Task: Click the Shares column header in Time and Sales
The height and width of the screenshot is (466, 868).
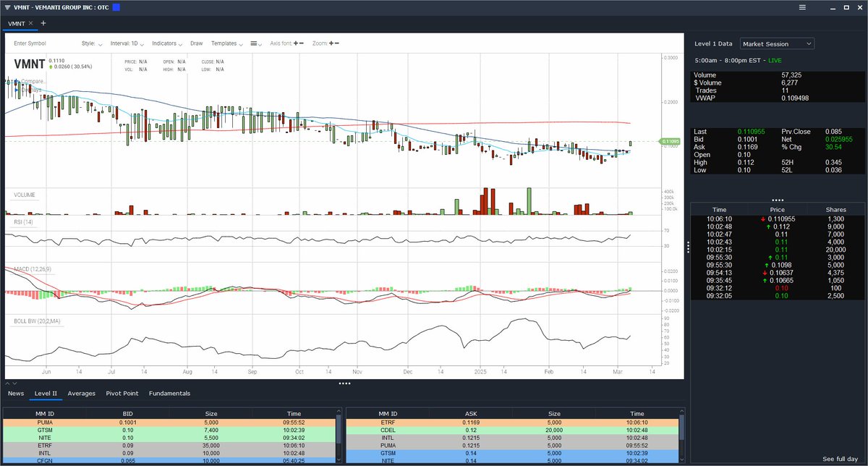Action: tap(835, 210)
